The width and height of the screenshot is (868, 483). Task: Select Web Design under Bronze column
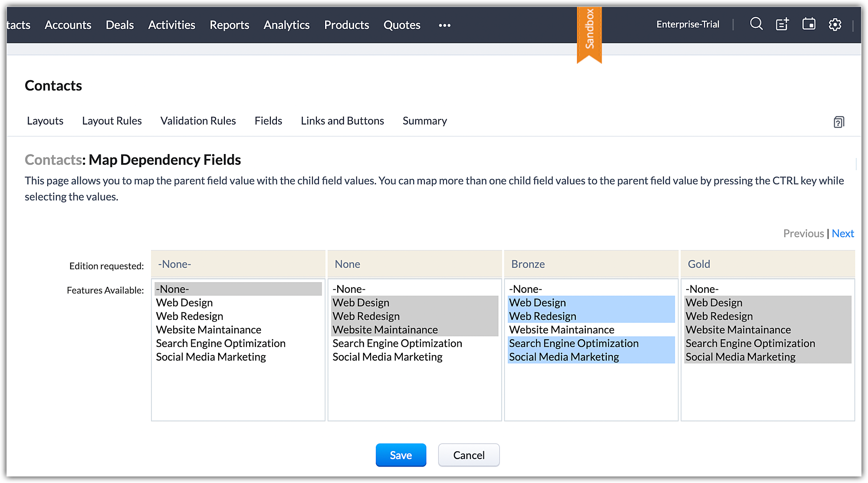[x=537, y=302]
